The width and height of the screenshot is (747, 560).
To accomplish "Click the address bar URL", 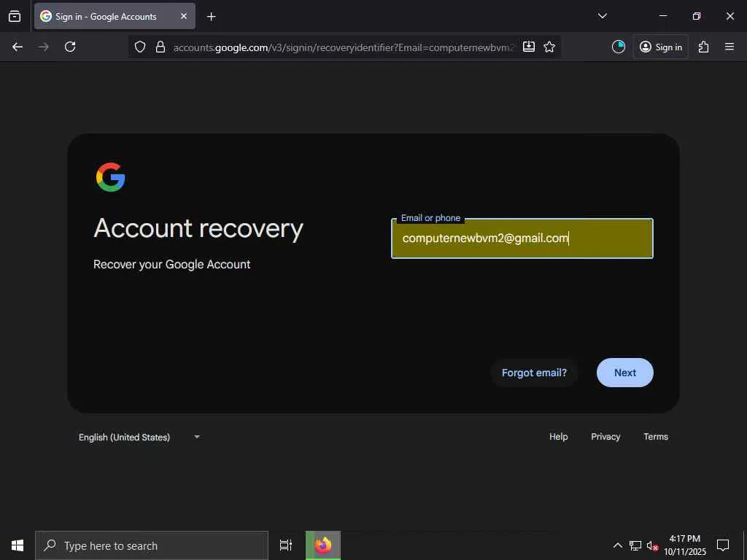I will pyautogui.click(x=343, y=47).
